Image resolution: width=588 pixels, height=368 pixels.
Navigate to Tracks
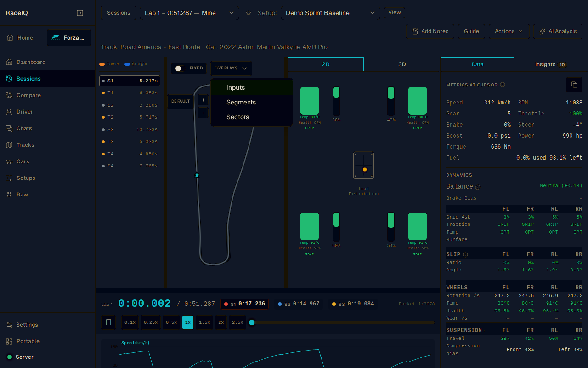48,145
